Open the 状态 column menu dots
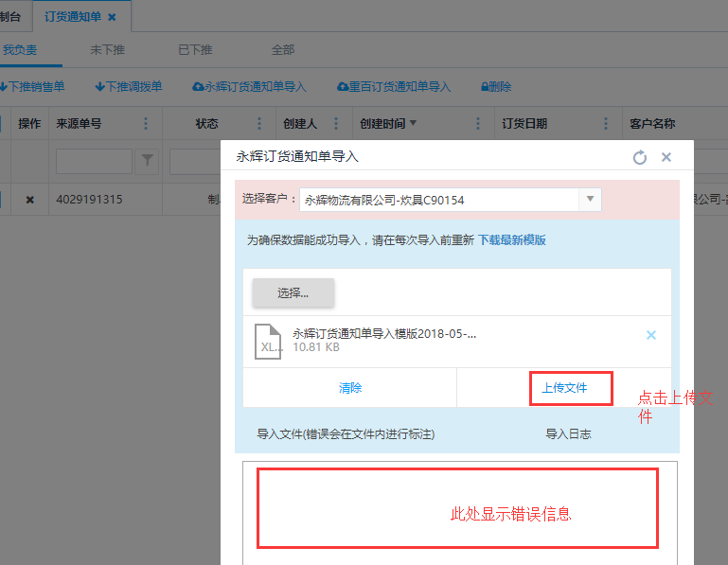Screen dimensions: 728x565 coord(259,124)
